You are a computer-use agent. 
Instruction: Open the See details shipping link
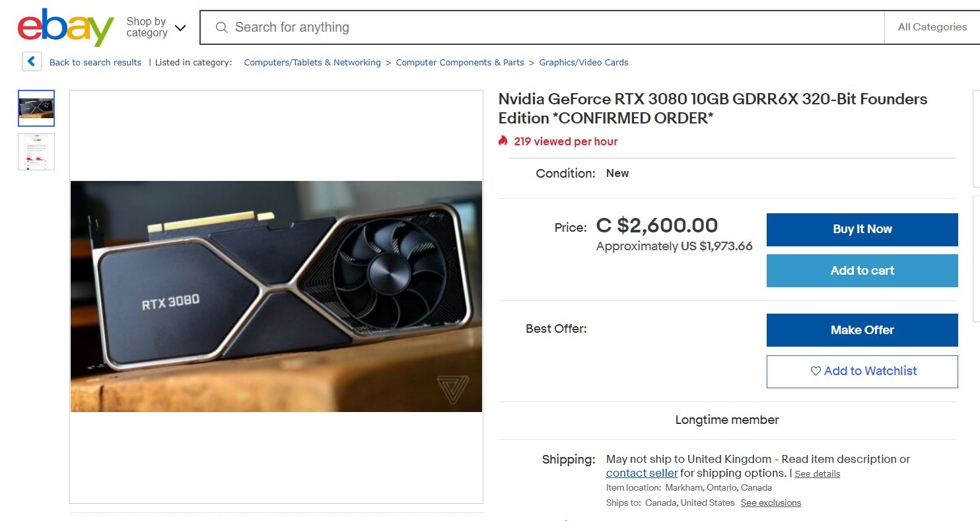[817, 474]
